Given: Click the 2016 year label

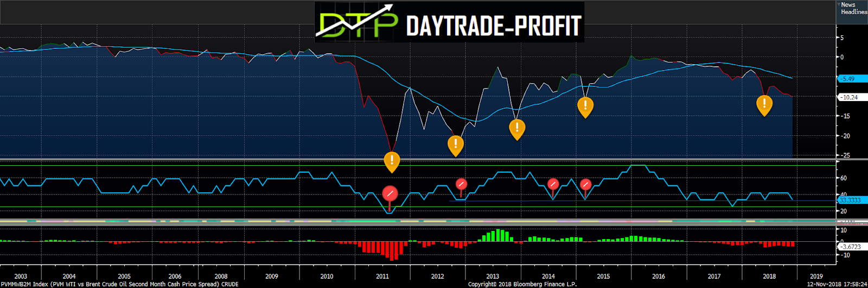Looking at the screenshot, I should (659, 276).
